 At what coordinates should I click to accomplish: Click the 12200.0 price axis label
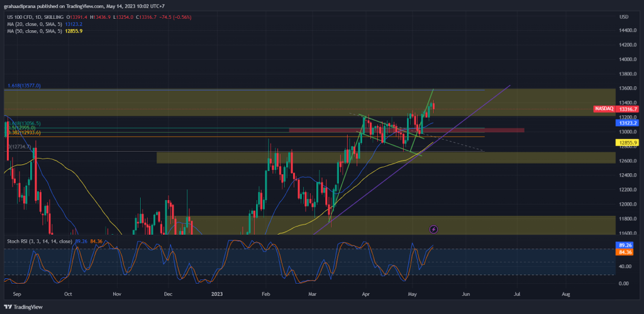click(628, 189)
